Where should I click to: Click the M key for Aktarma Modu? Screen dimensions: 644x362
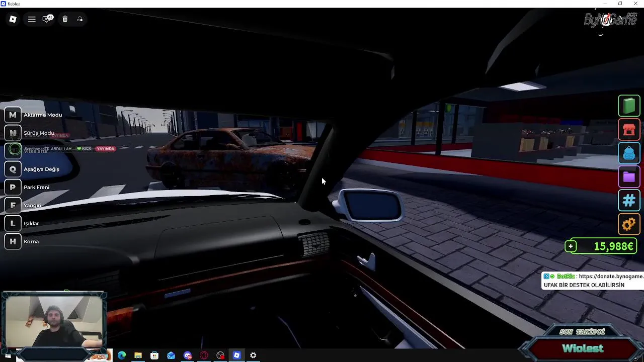click(13, 115)
